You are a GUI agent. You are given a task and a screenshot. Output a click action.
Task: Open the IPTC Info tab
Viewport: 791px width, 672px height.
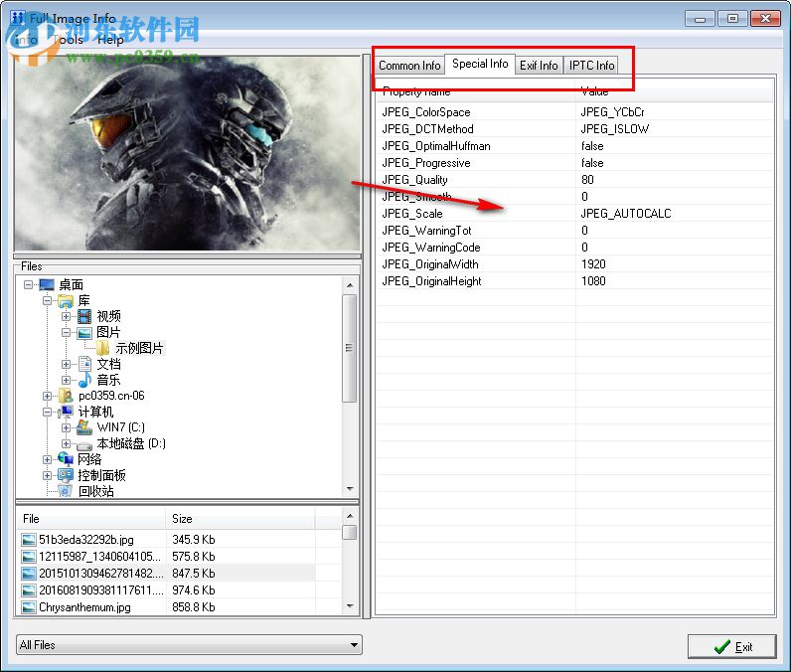(x=591, y=66)
